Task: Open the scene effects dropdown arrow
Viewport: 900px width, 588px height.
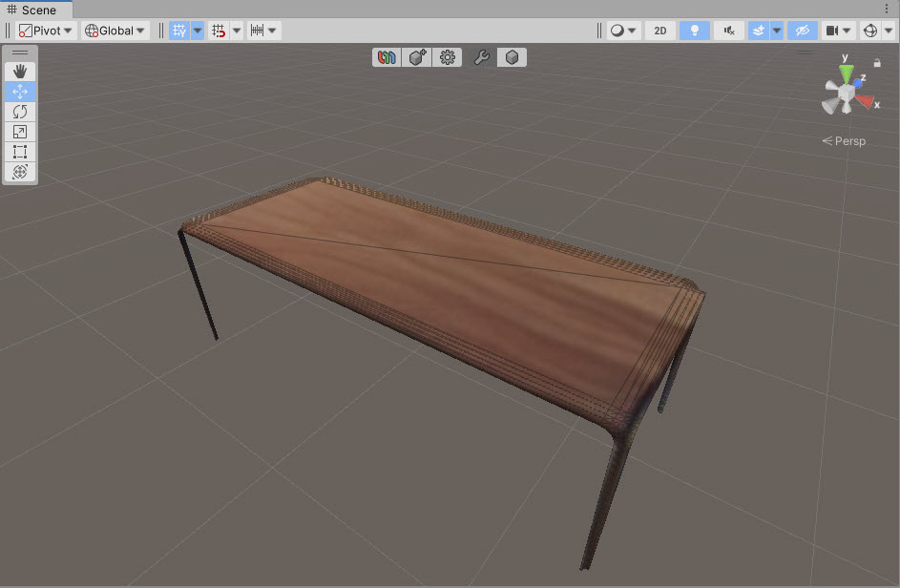Action: (777, 31)
